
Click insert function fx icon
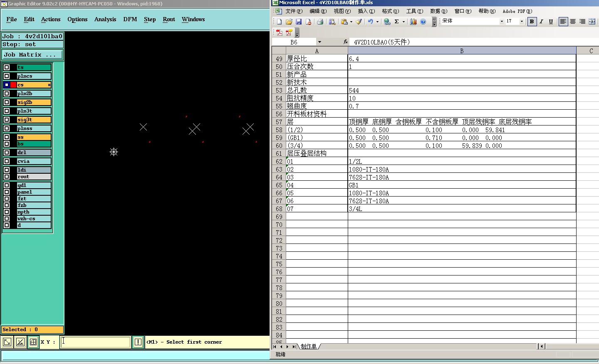pyautogui.click(x=346, y=42)
